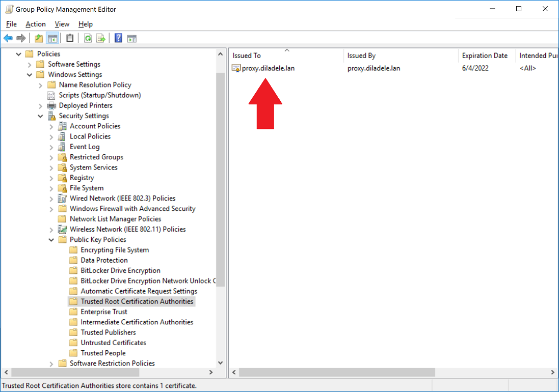
Task: Go back with the blue Back arrow
Action: 8,38
